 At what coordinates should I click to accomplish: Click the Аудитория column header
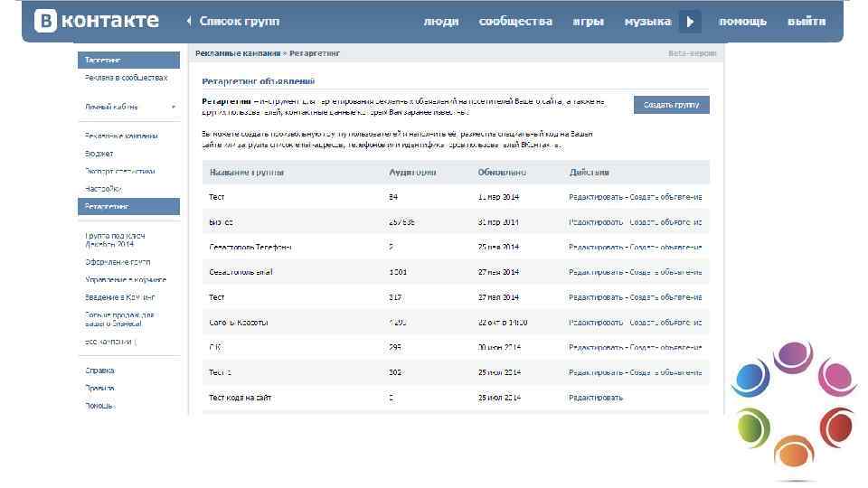click(412, 173)
